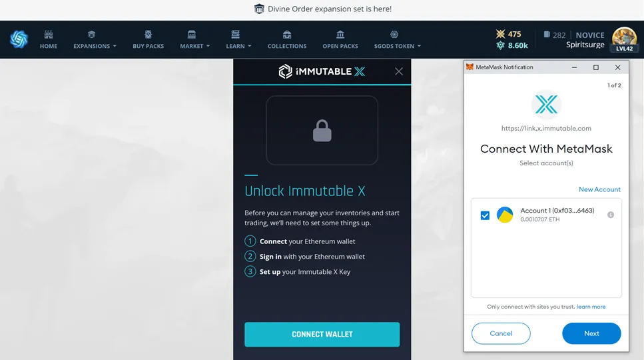This screenshot has width=644, height=360.
Task: Click the Spiritsurge username
Action: coord(585,45)
